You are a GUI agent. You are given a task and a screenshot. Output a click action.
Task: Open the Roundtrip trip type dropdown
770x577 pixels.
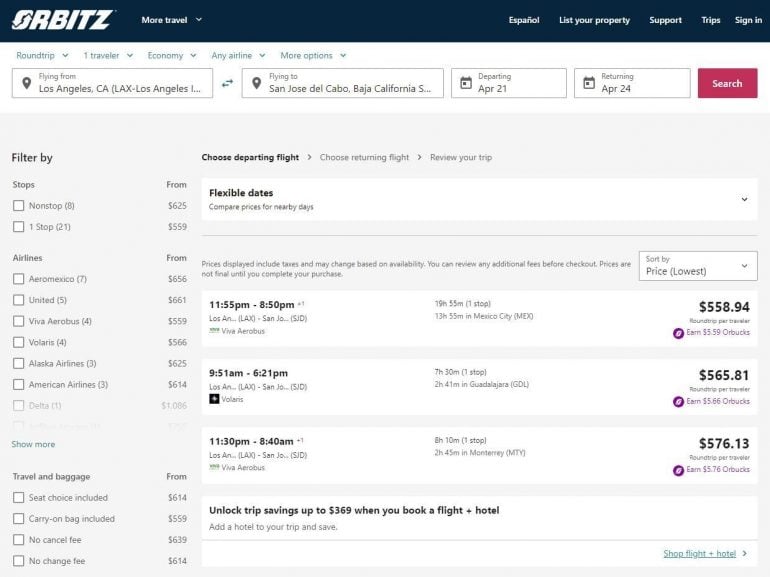pos(42,56)
